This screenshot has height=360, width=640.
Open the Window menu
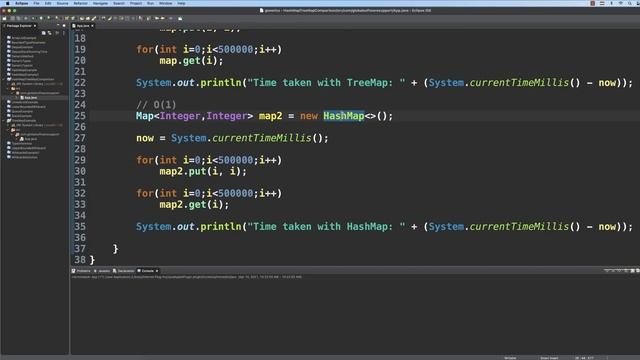tap(165, 3)
